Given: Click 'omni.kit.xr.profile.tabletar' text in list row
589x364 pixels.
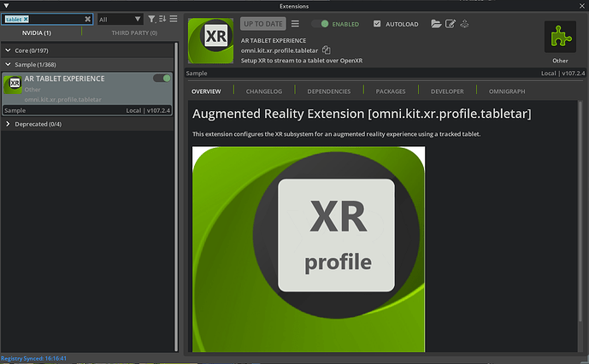Looking at the screenshot, I should point(62,100).
